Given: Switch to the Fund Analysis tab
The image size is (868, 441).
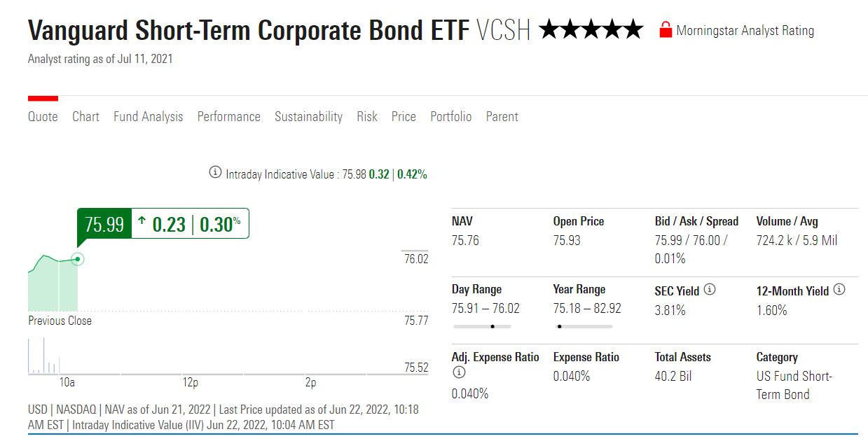Looking at the screenshot, I should coord(149,117).
